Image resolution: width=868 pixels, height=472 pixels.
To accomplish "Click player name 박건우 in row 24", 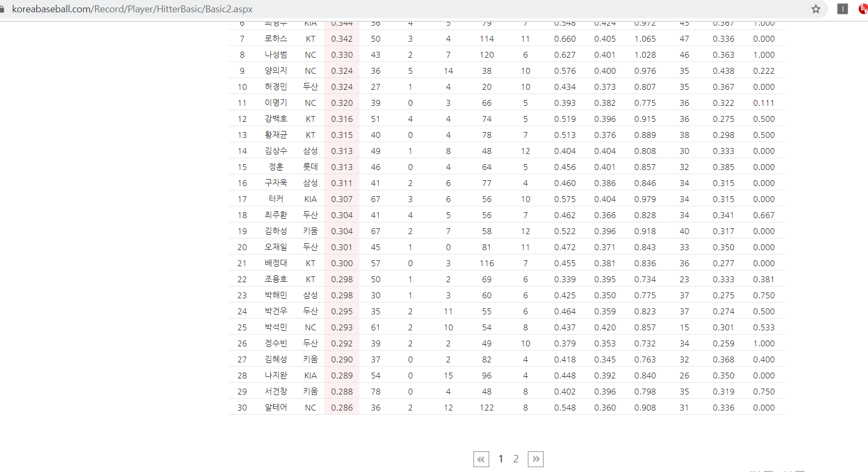I will [x=276, y=311].
